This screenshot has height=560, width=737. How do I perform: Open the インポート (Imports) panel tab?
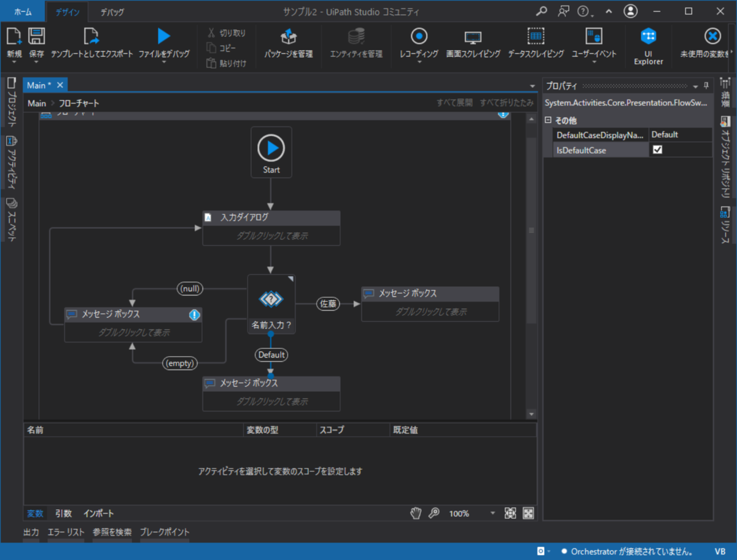(99, 513)
